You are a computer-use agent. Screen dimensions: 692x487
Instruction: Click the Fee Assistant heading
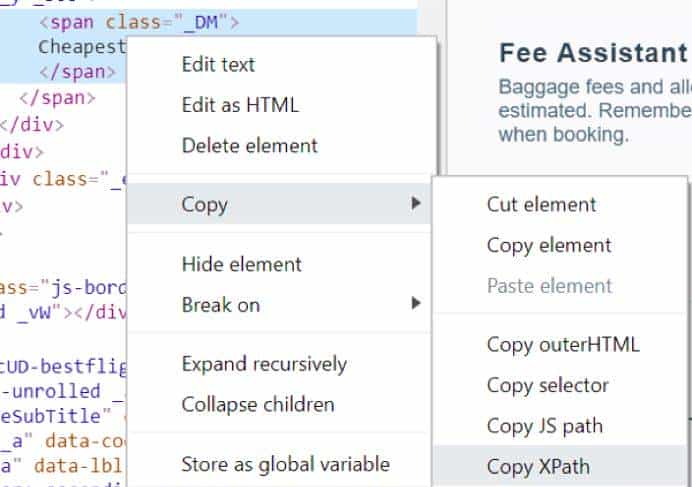coord(593,53)
